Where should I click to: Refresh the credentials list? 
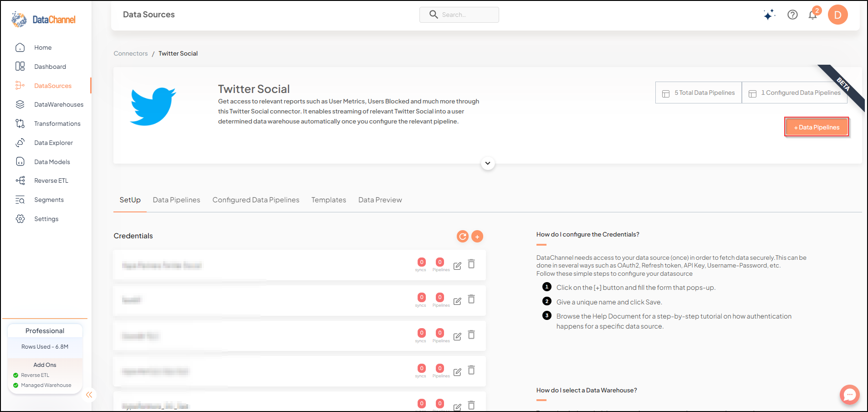pyautogui.click(x=463, y=236)
